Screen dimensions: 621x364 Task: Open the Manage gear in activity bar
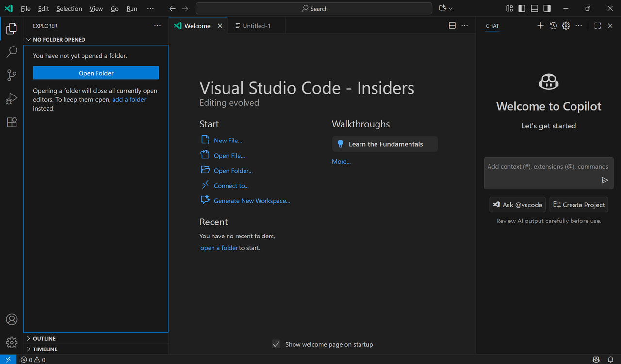(x=12, y=343)
